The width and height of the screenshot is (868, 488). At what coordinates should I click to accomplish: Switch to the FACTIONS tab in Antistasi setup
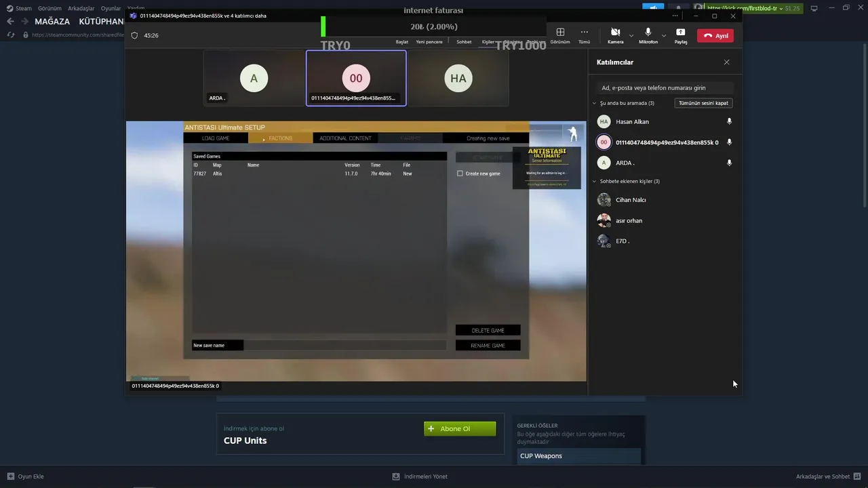(x=280, y=138)
